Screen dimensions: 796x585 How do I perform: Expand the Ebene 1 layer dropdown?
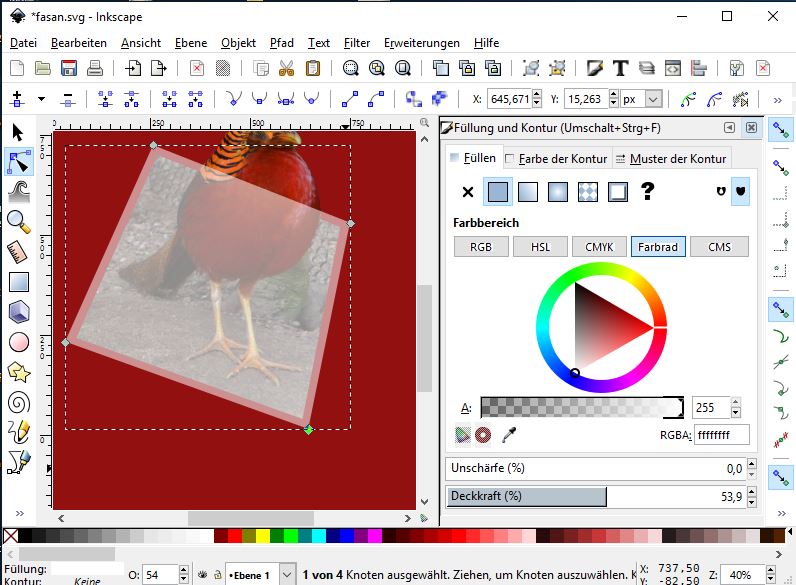pos(287,575)
